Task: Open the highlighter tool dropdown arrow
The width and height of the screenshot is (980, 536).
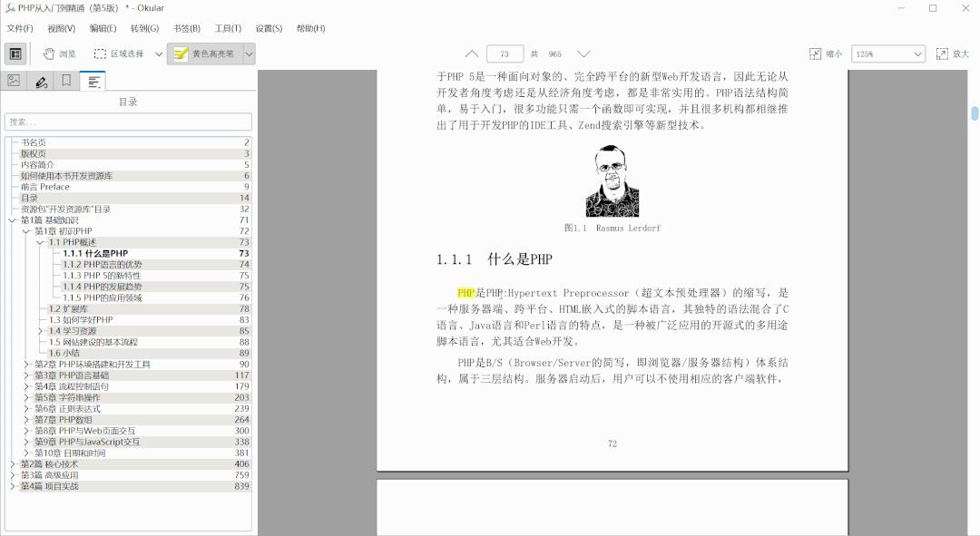Action: point(251,54)
